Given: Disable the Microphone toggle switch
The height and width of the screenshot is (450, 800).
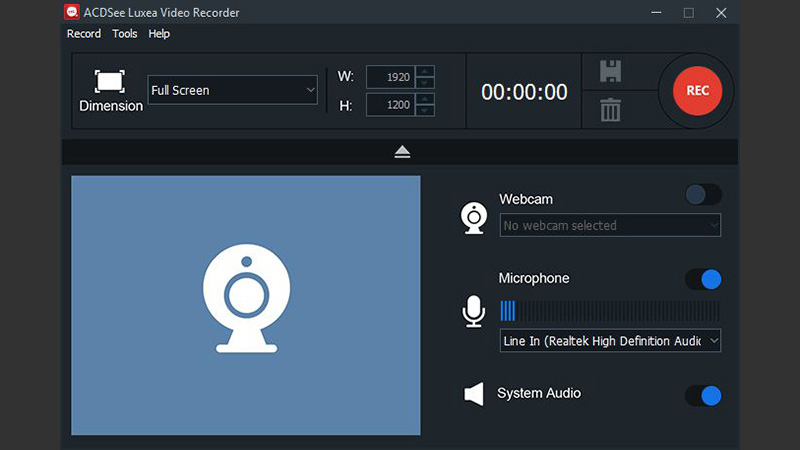Looking at the screenshot, I should pos(703,279).
